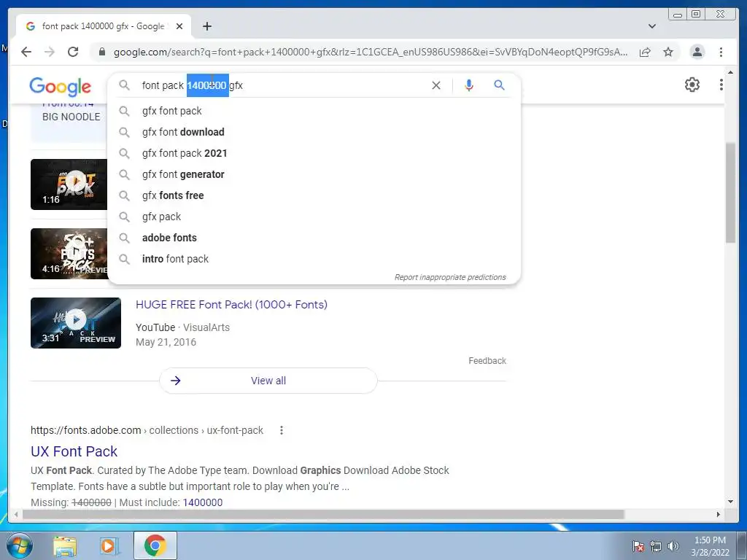Click the horizontal scrollbar thumb
The image size is (747, 560).
[x=323, y=515]
